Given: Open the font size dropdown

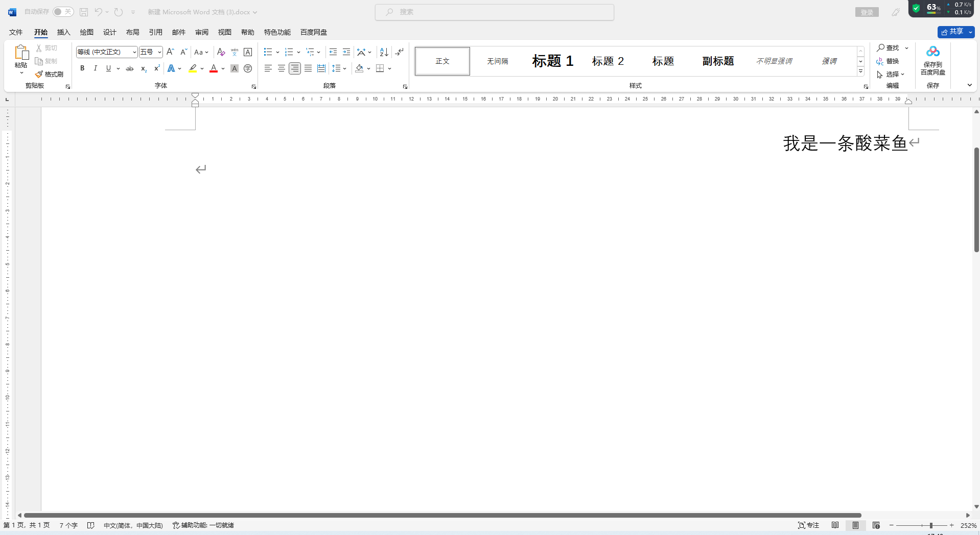Looking at the screenshot, I should (159, 52).
